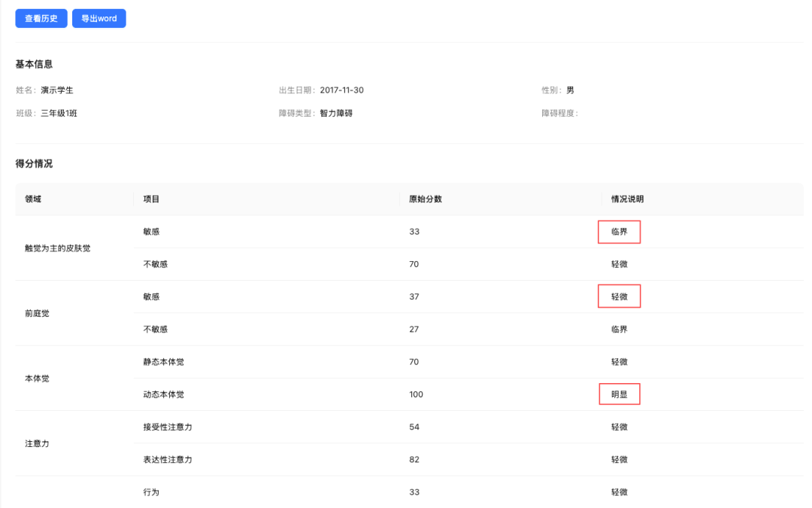This screenshot has width=812, height=508.
Task: Click score 70 in 静态本体觉 row
Action: (414, 362)
